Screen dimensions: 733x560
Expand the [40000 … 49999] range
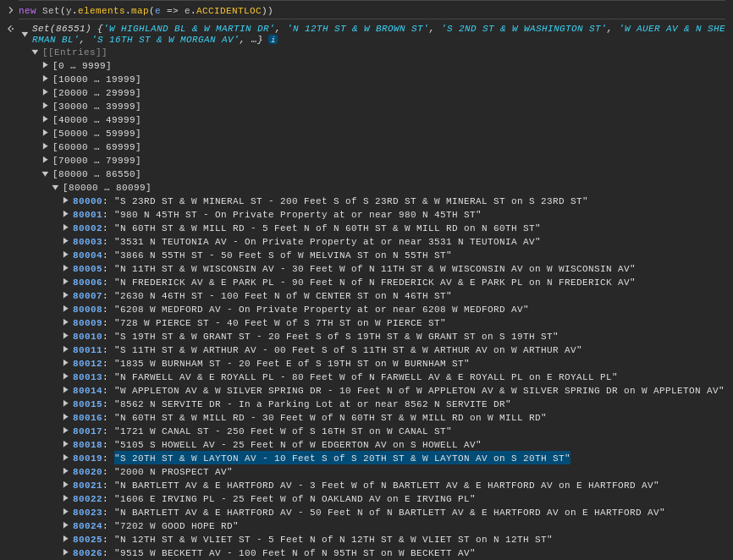[x=46, y=119]
